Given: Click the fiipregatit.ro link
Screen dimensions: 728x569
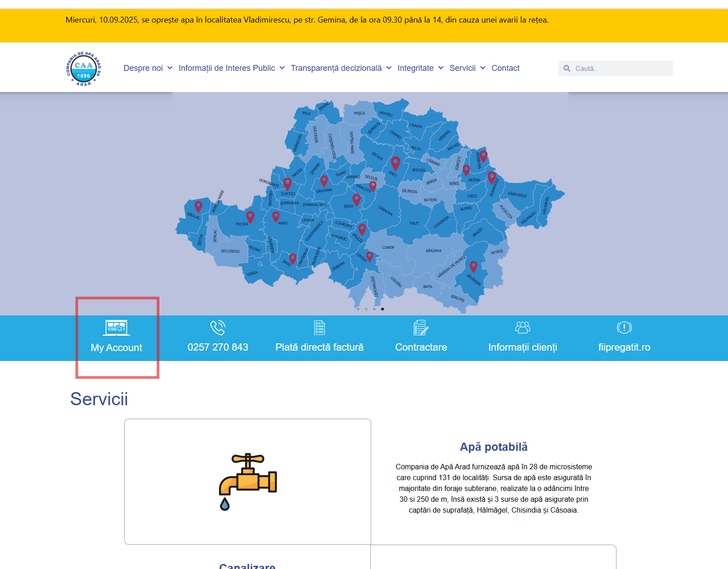Looking at the screenshot, I should tap(624, 347).
